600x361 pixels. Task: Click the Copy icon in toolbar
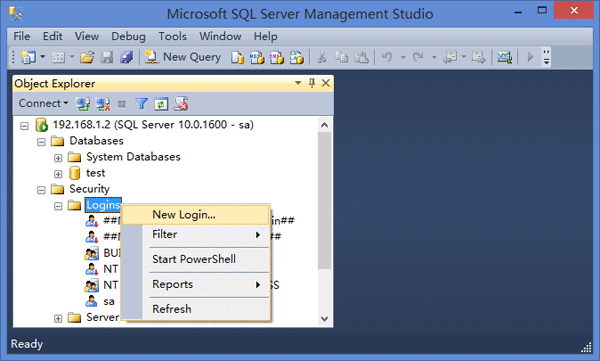click(341, 57)
